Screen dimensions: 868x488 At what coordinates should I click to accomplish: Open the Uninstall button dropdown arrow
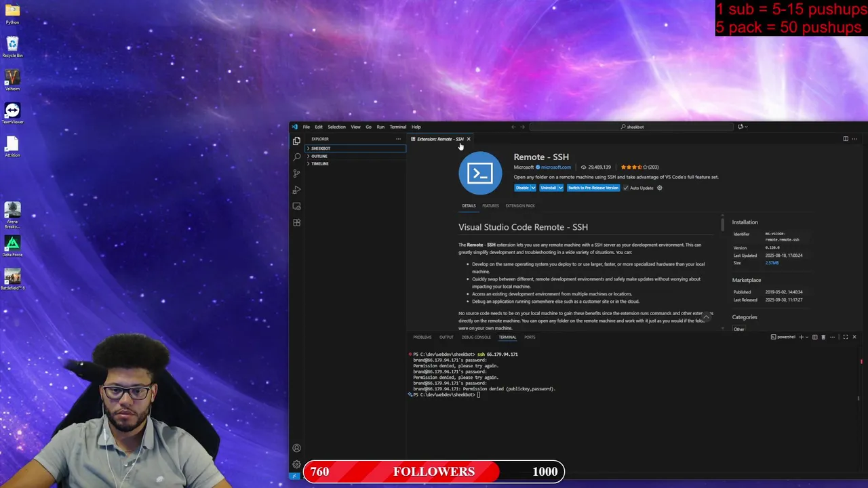click(560, 188)
